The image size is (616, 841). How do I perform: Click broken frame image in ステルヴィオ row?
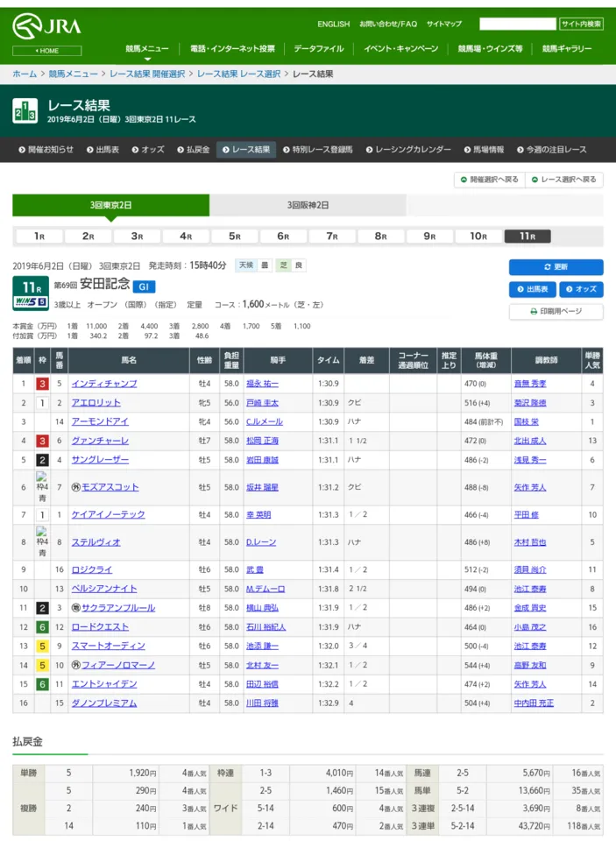42,542
